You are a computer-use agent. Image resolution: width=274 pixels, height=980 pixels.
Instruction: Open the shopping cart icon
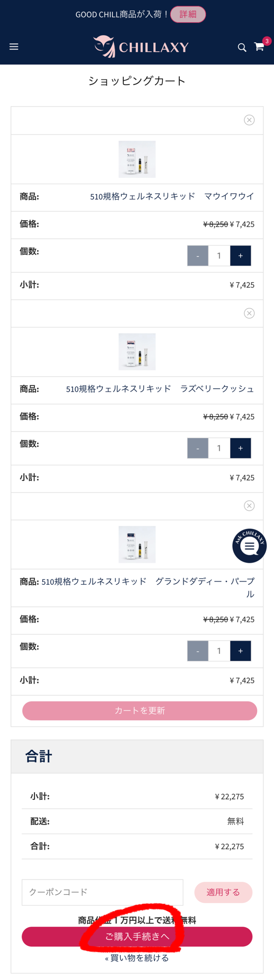tap(259, 47)
